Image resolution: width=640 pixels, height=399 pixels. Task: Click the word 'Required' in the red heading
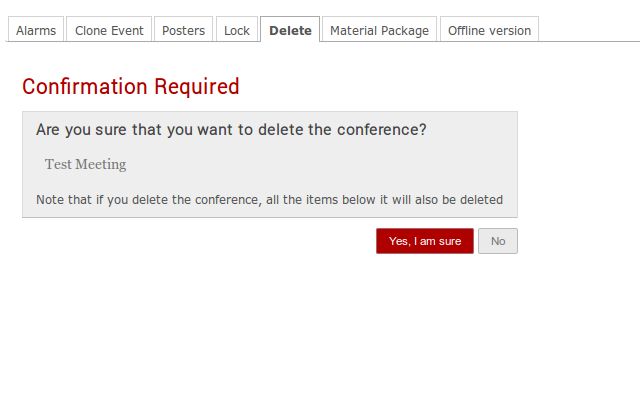tap(196, 86)
